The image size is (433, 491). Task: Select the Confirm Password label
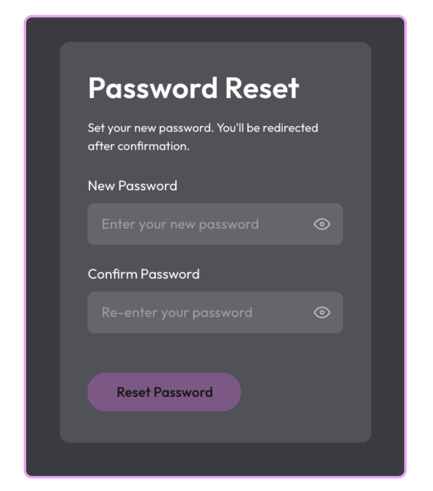pos(144,274)
